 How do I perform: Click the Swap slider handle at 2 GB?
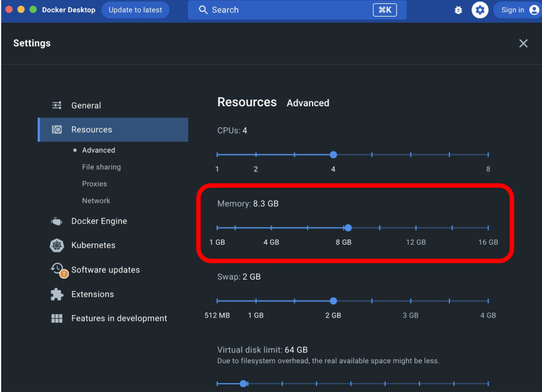click(x=333, y=301)
